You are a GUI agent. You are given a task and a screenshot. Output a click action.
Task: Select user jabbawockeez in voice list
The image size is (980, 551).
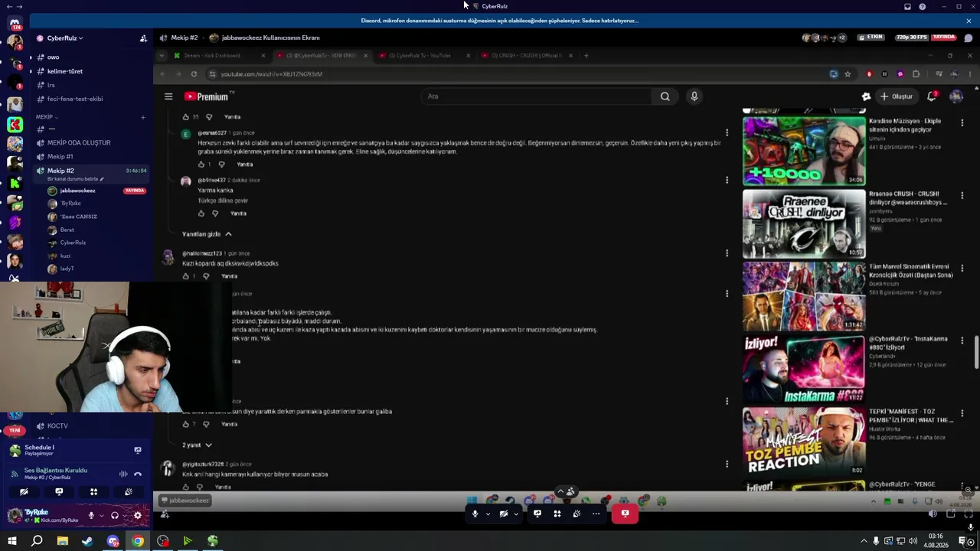[77, 191]
